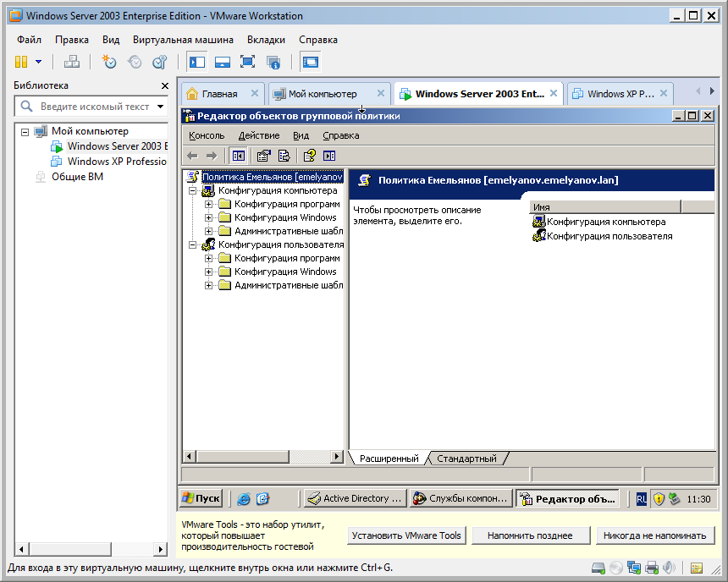Switch to the Расширенный view tab
The height and width of the screenshot is (582, 728).
tap(389, 458)
